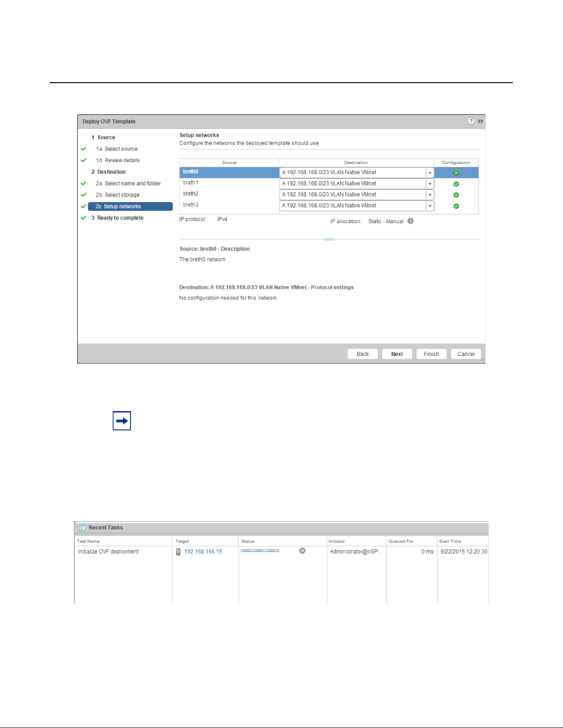Click the horizontal pane splitter handle
This screenshot has height=728, width=563.
329,239
